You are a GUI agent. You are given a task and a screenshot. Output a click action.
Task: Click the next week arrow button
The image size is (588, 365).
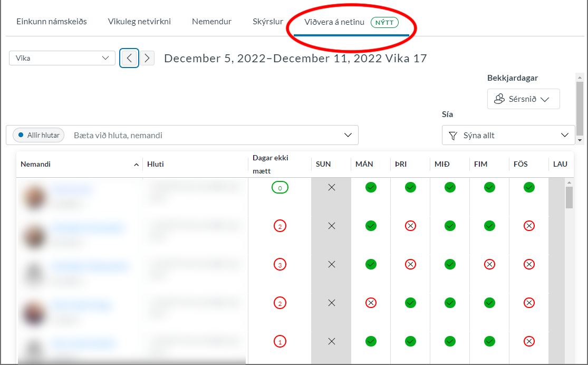[147, 58]
